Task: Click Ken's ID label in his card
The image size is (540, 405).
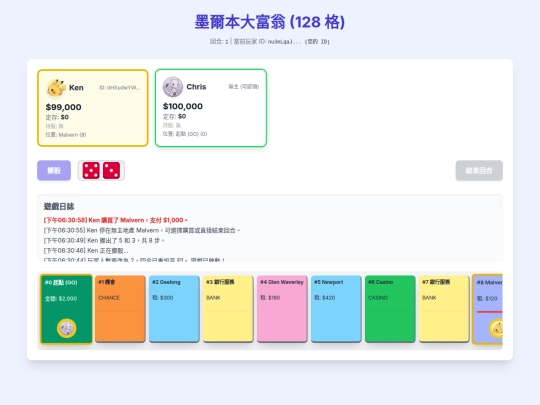Action: tap(120, 88)
